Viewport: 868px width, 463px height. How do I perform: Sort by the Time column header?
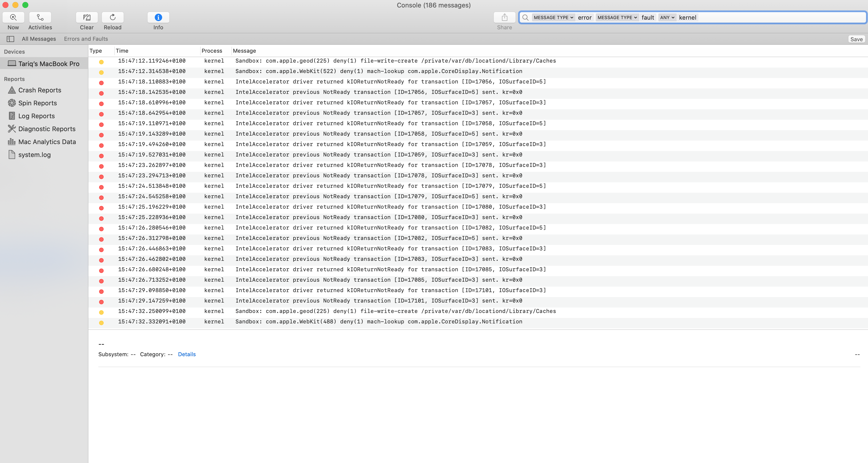(122, 51)
